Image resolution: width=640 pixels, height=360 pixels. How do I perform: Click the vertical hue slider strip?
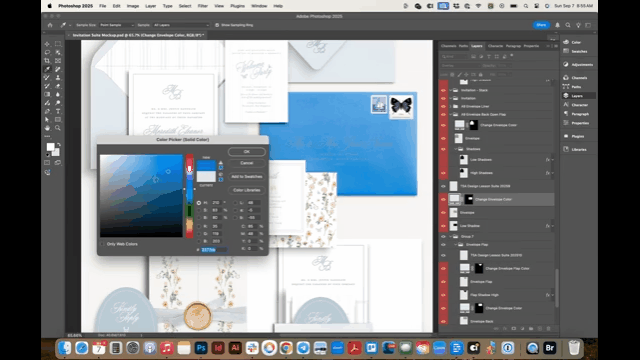[189, 196]
